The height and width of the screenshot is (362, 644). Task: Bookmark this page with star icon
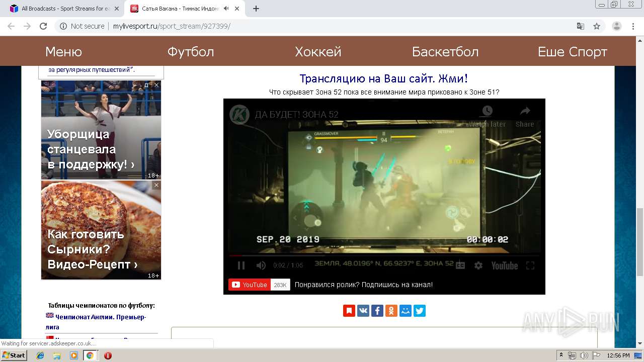click(x=597, y=26)
